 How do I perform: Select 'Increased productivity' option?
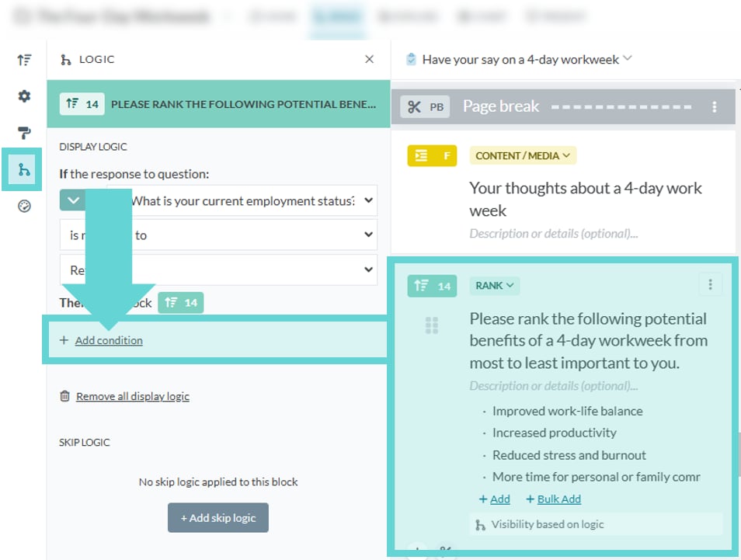click(x=555, y=433)
